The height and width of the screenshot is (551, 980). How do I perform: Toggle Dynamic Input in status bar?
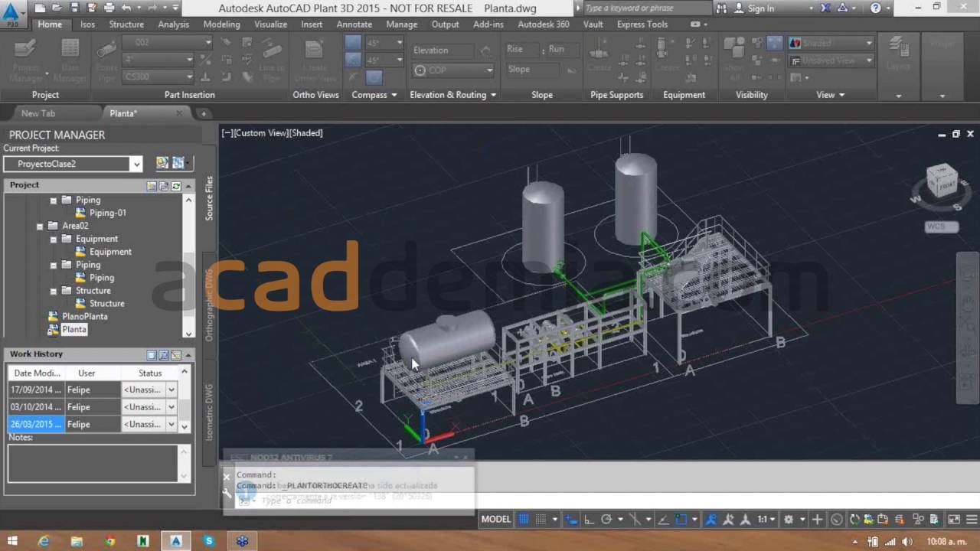click(571, 520)
